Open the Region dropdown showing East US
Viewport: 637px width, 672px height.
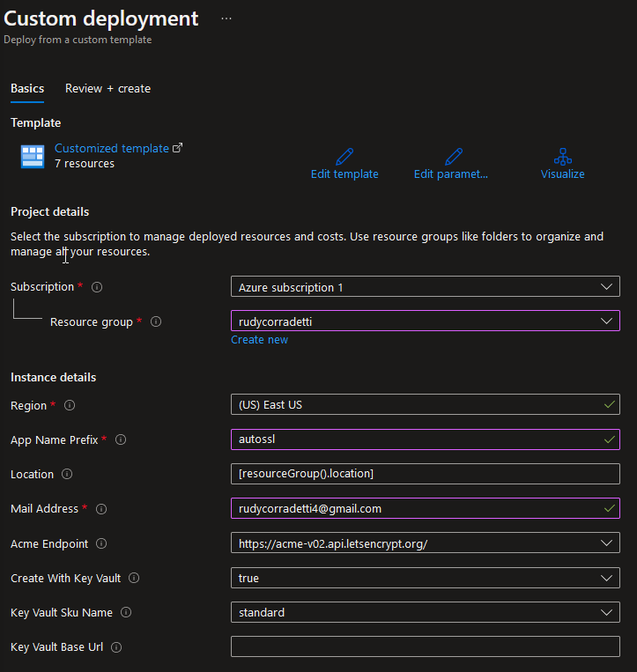tap(426, 404)
